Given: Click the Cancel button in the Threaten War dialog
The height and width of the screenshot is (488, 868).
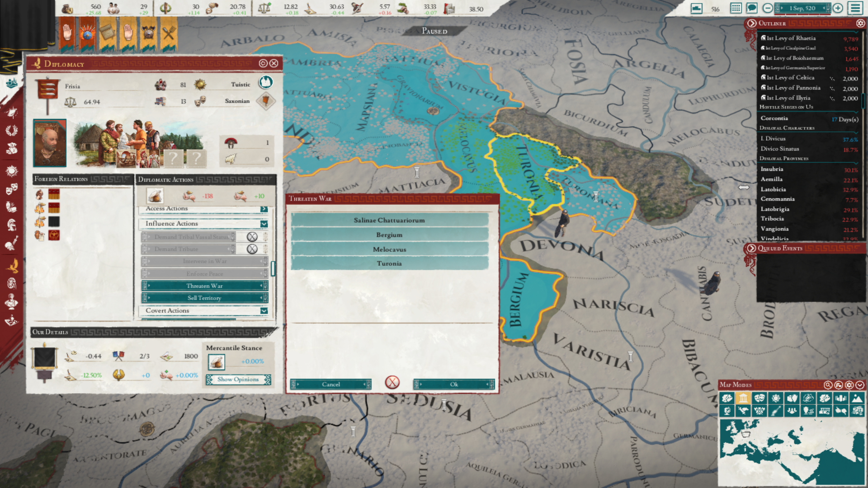Looking at the screenshot, I should (x=330, y=384).
